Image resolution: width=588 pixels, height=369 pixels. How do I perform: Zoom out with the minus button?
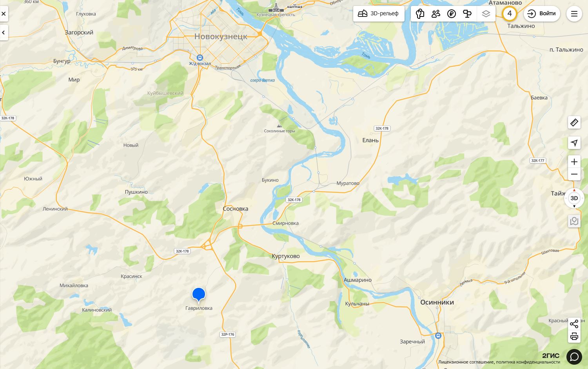pos(574,174)
